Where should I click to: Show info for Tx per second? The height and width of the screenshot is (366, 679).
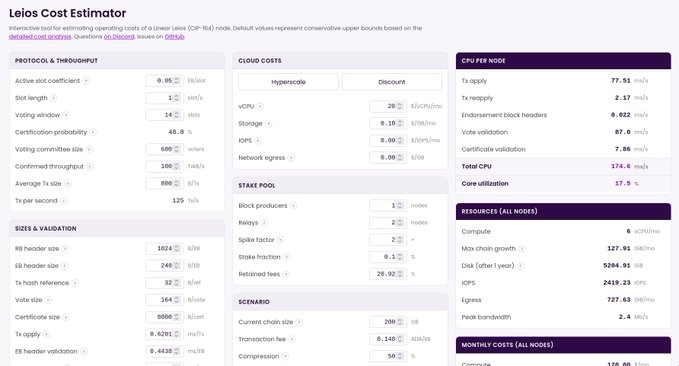(64, 201)
